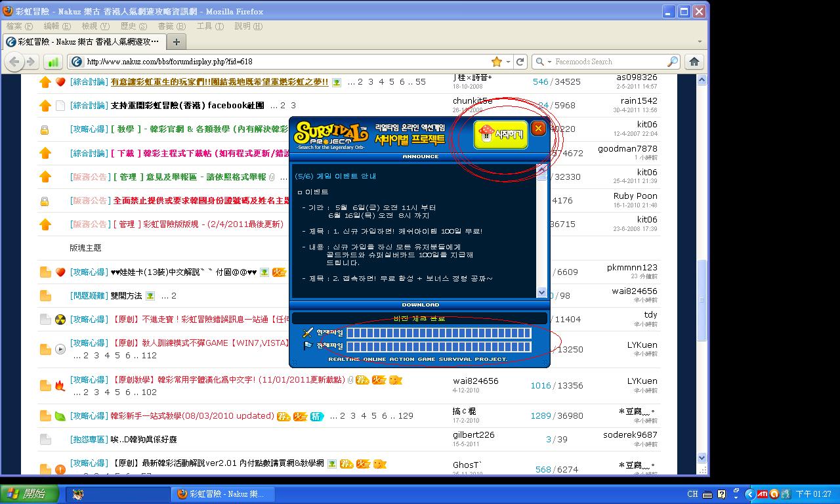Open a new tab with plus button
Screen dimensions: 840x504
[x=176, y=41]
